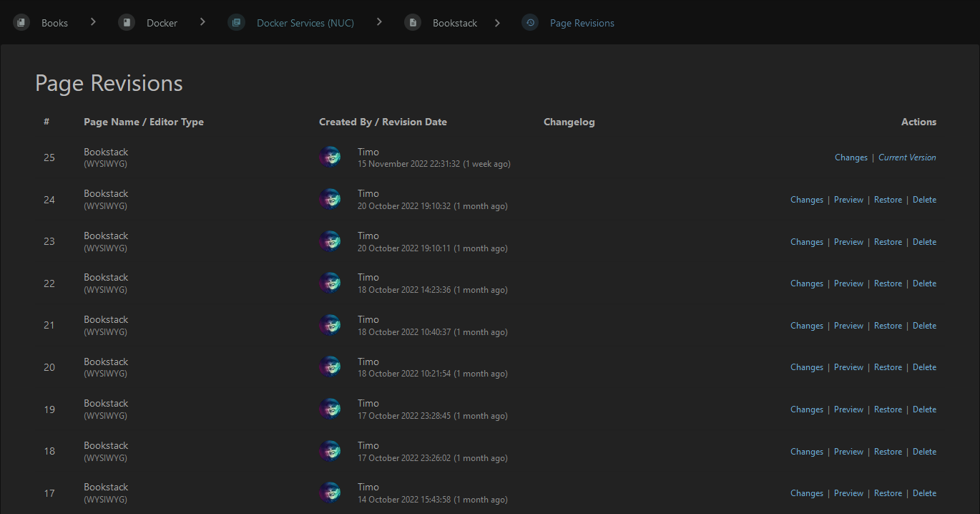Preview revision 18

[x=848, y=451]
